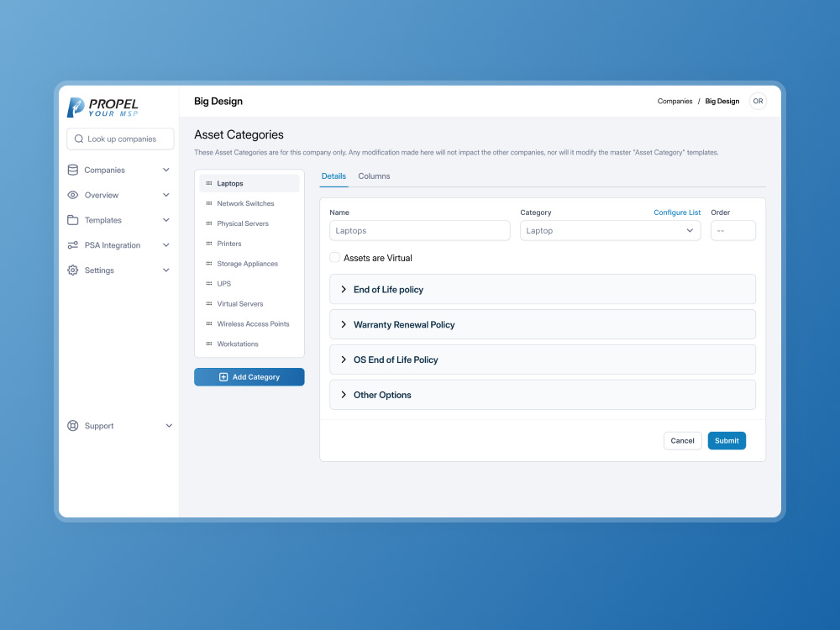The width and height of the screenshot is (840, 630).
Task: Expand the OS End of Life Policy section
Action: point(542,360)
